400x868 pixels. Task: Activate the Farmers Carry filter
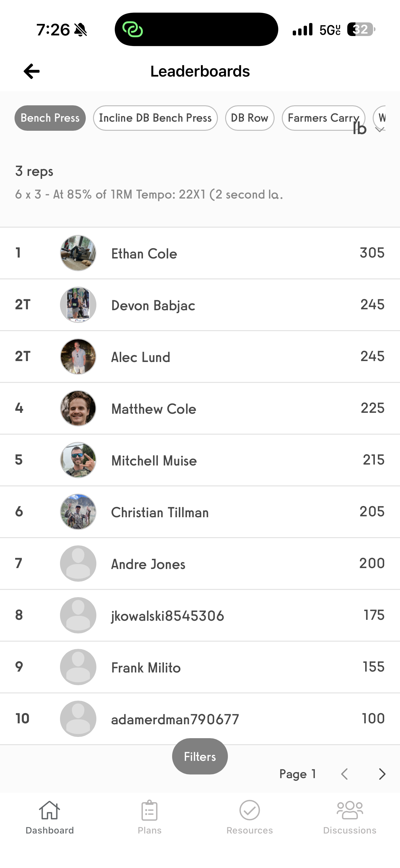tap(323, 118)
